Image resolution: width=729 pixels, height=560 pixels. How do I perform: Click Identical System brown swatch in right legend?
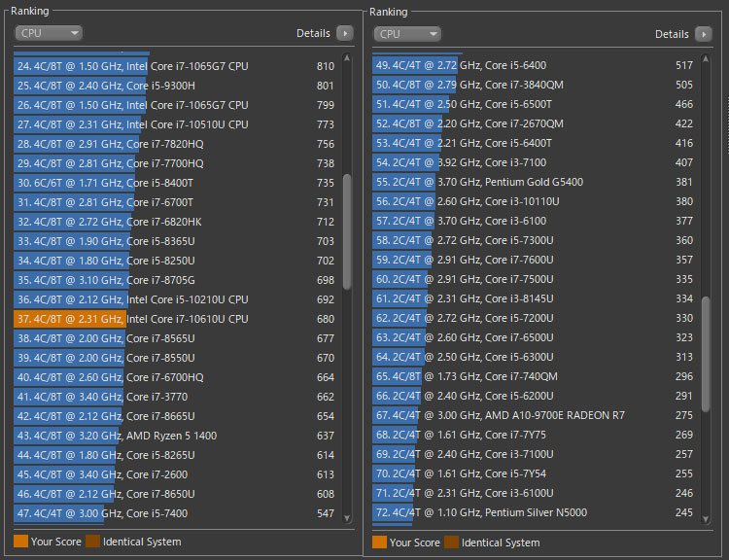[451, 542]
